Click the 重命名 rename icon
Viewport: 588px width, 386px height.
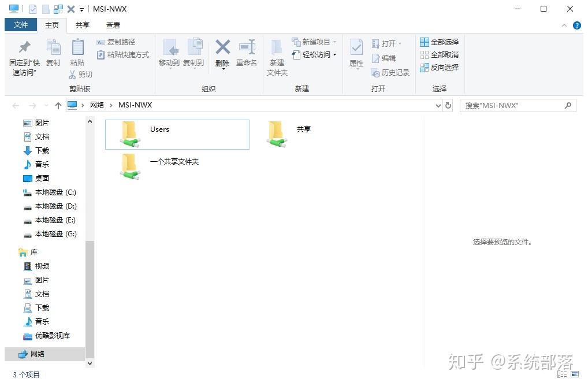(x=247, y=48)
